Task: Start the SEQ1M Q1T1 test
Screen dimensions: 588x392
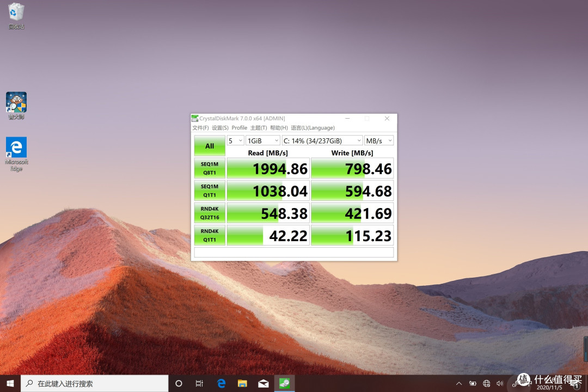Action: click(210, 191)
